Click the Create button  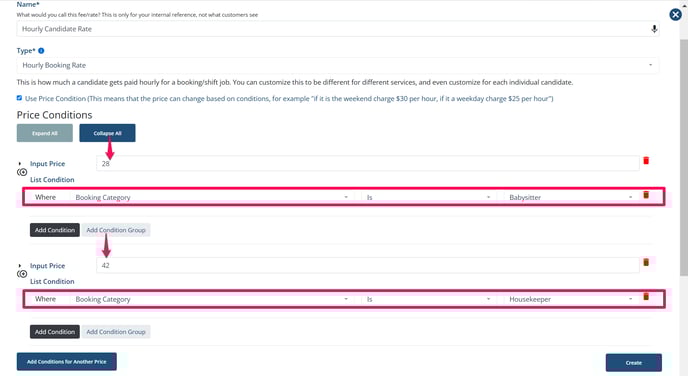pyautogui.click(x=634, y=363)
